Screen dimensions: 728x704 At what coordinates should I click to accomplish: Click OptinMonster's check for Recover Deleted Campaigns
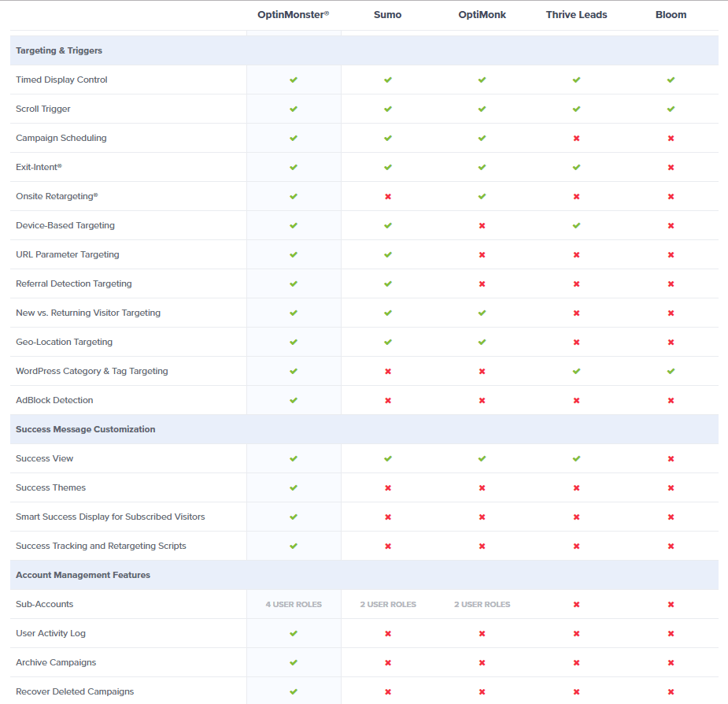pyautogui.click(x=294, y=691)
